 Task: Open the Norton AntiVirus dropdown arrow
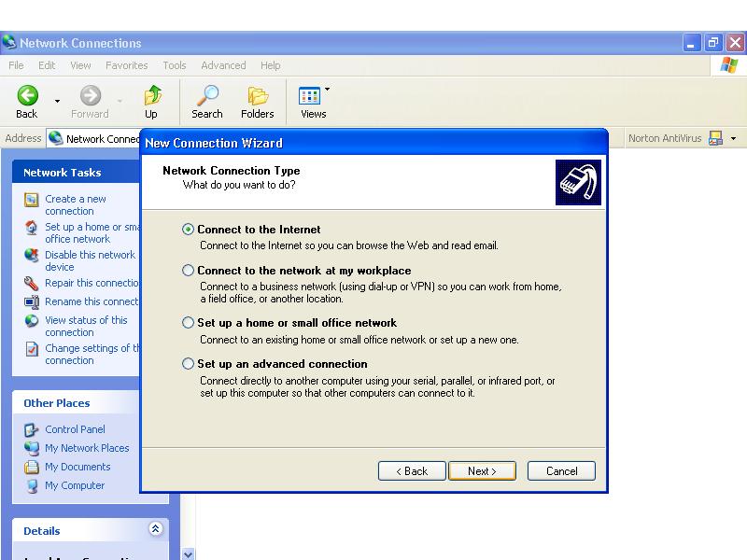point(734,138)
